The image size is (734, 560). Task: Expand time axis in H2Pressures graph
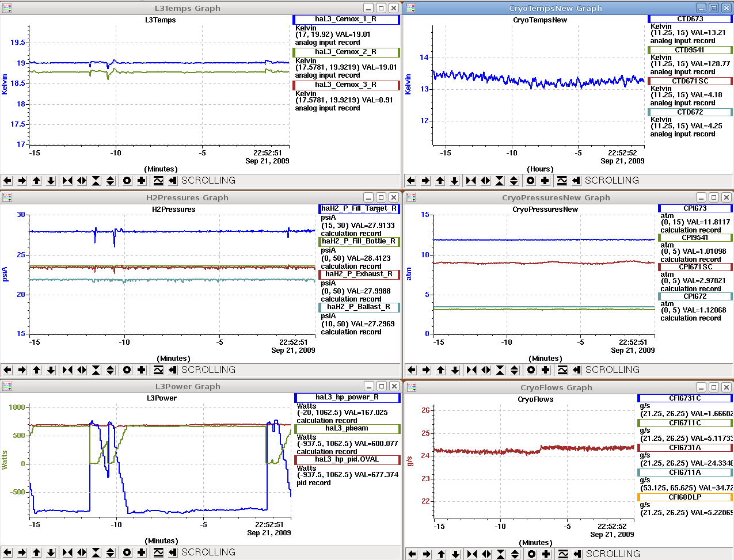(82, 370)
